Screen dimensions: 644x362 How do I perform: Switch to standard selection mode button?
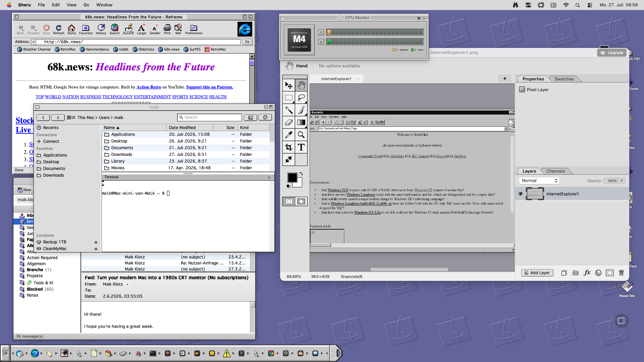coord(289,201)
